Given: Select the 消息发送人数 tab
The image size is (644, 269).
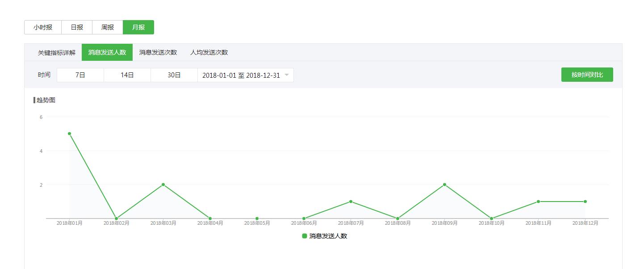Looking at the screenshot, I should pos(107,52).
